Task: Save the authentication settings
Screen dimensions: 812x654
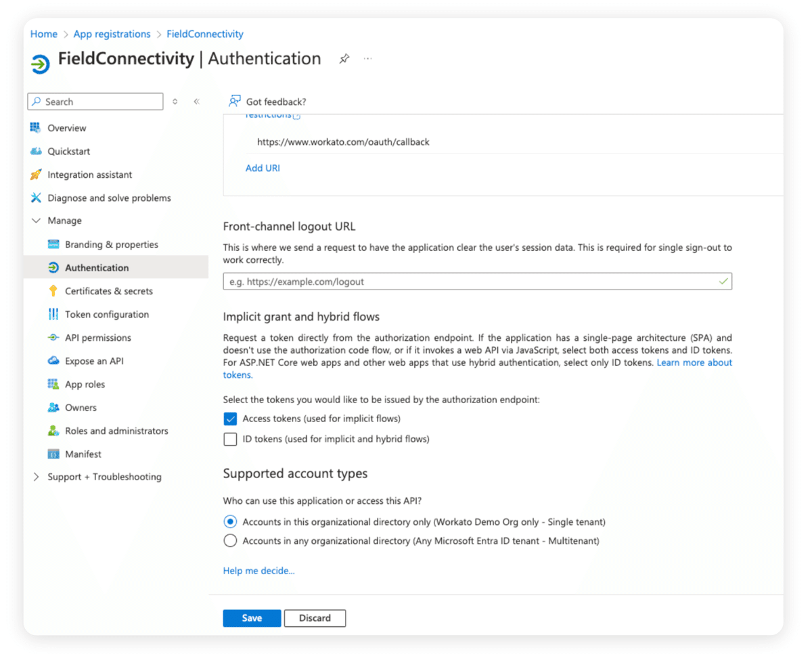Action: point(252,618)
